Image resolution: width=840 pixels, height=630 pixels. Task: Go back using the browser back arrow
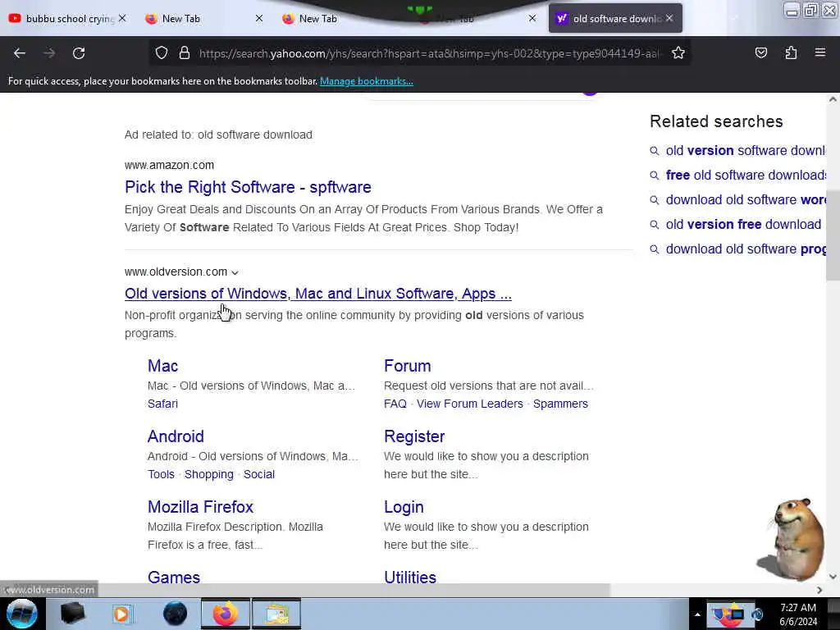tap(20, 53)
